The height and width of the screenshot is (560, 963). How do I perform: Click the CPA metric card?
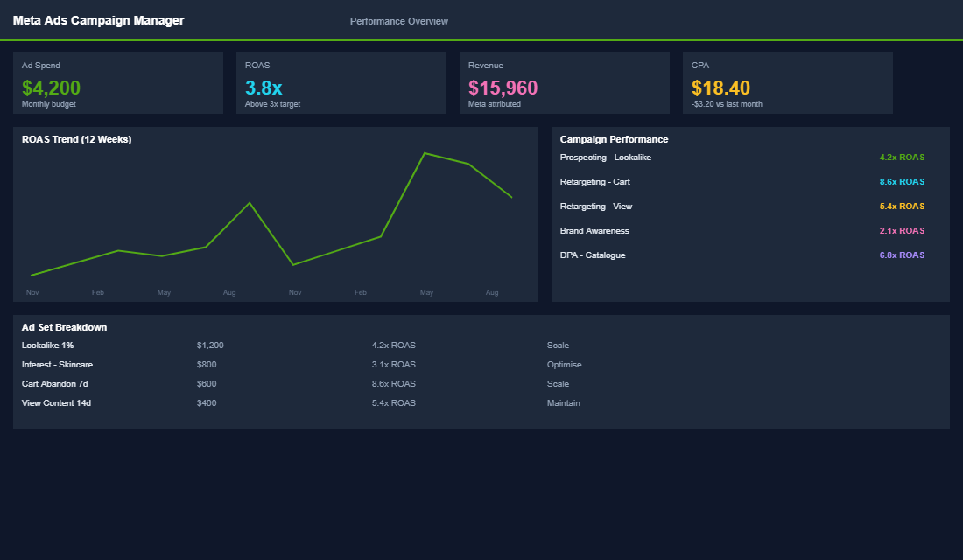[x=787, y=83]
